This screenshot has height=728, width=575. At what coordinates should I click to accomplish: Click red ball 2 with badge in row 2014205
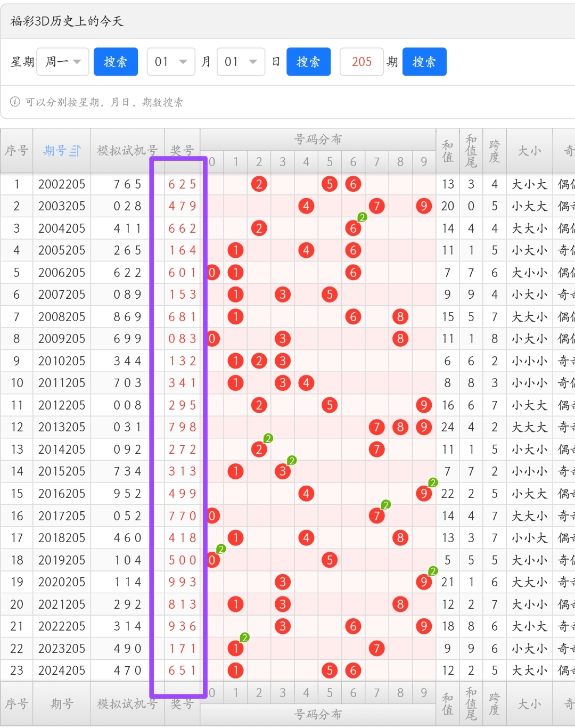tap(259, 449)
